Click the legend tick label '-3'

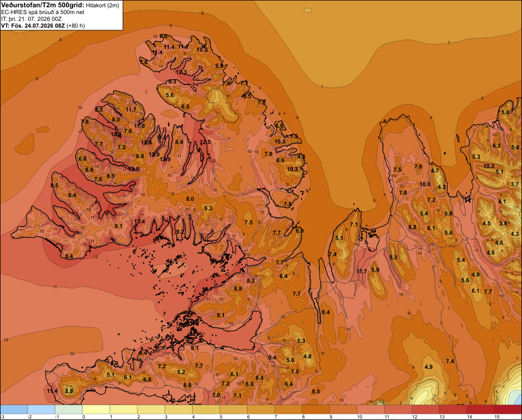[x=2, y=417]
